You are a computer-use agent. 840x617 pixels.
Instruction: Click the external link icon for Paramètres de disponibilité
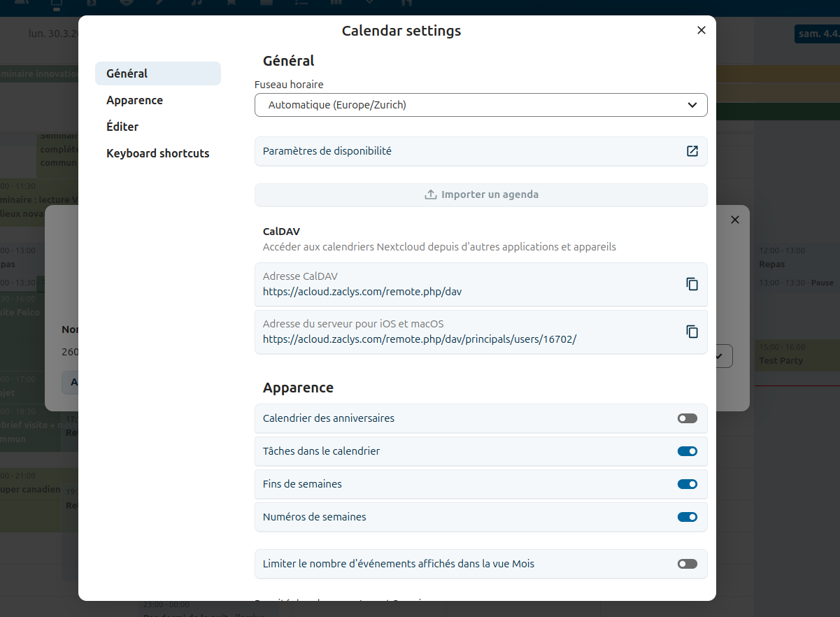692,151
